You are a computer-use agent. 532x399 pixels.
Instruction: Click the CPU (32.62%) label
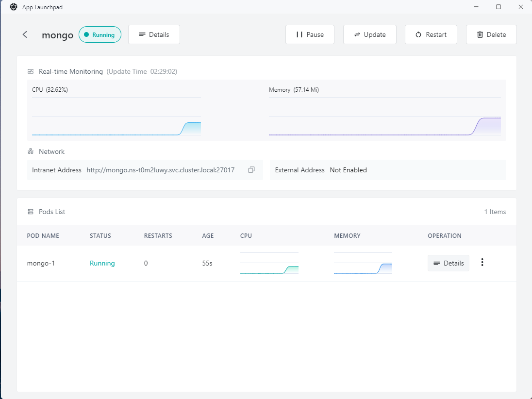(x=50, y=90)
